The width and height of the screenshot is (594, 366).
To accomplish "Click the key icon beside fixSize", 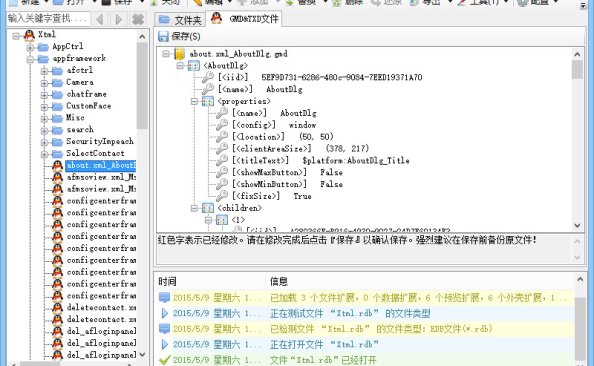I will [222, 196].
